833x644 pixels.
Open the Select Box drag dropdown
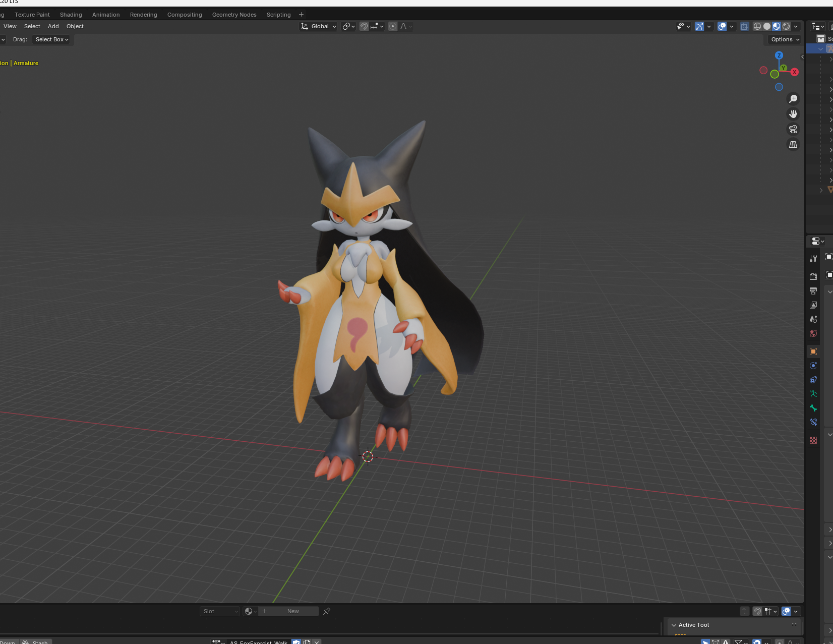pyautogui.click(x=52, y=39)
